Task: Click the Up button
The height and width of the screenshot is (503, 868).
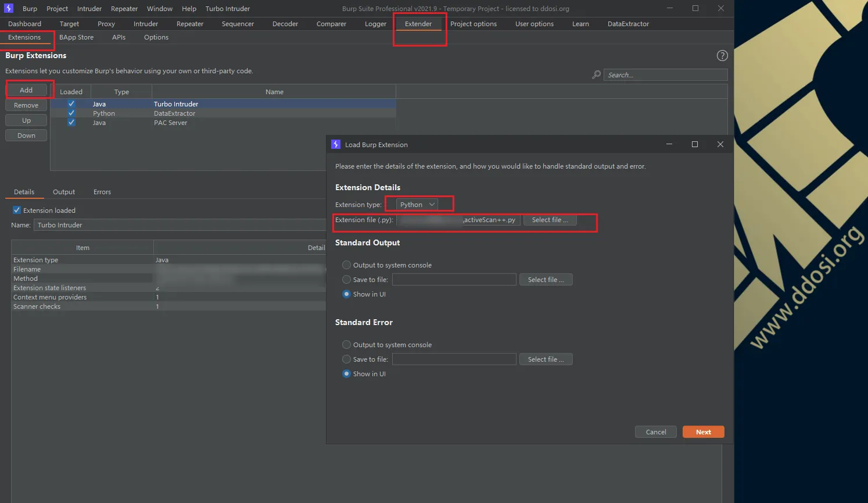Action: coord(26,120)
